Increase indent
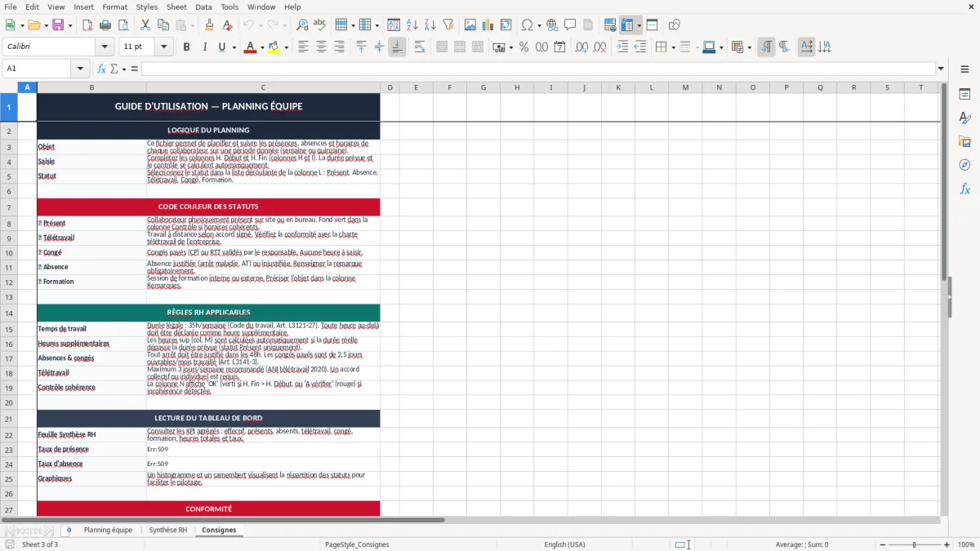This screenshot has width=980, height=551. click(622, 47)
